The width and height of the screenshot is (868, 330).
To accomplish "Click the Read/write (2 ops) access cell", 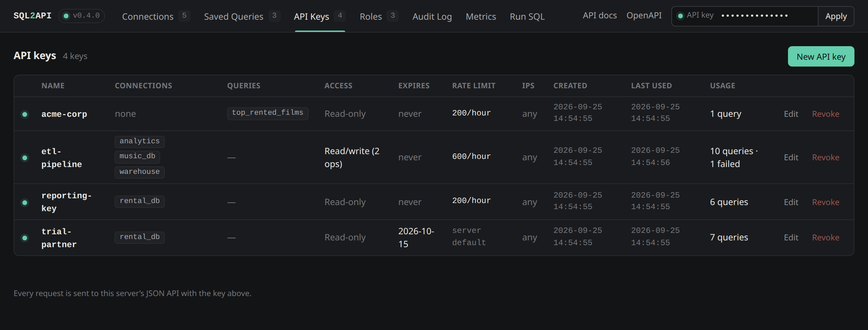I will click(x=352, y=158).
